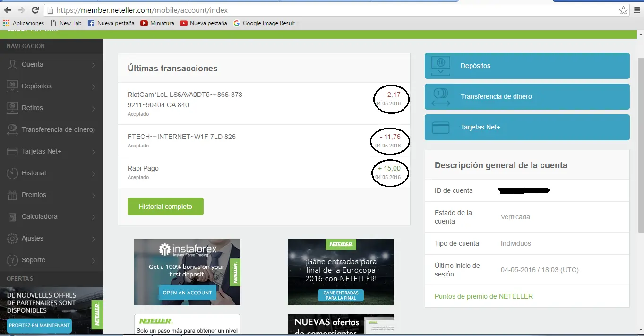Click PROFITEZ-EN MAINTENANT offer button

tap(39, 325)
